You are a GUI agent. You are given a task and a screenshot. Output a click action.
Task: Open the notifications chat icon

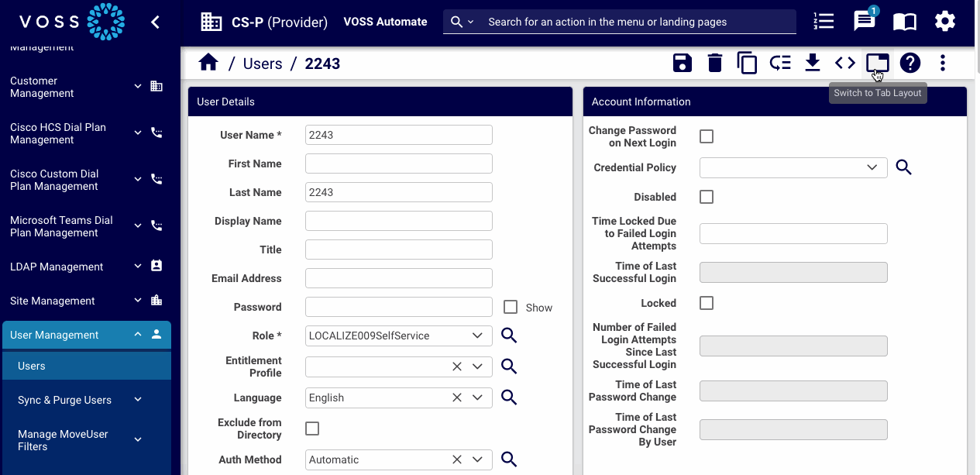(864, 22)
